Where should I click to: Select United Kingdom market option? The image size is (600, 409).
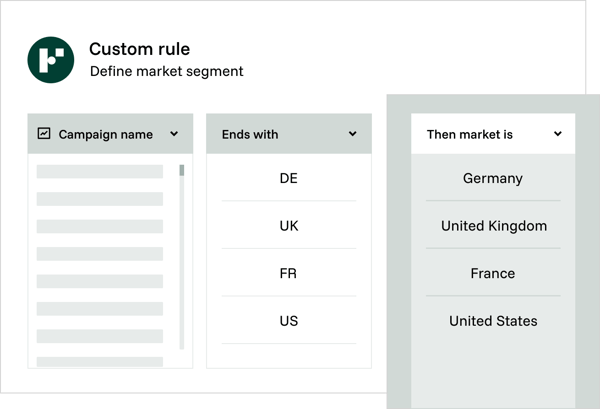coord(493,226)
